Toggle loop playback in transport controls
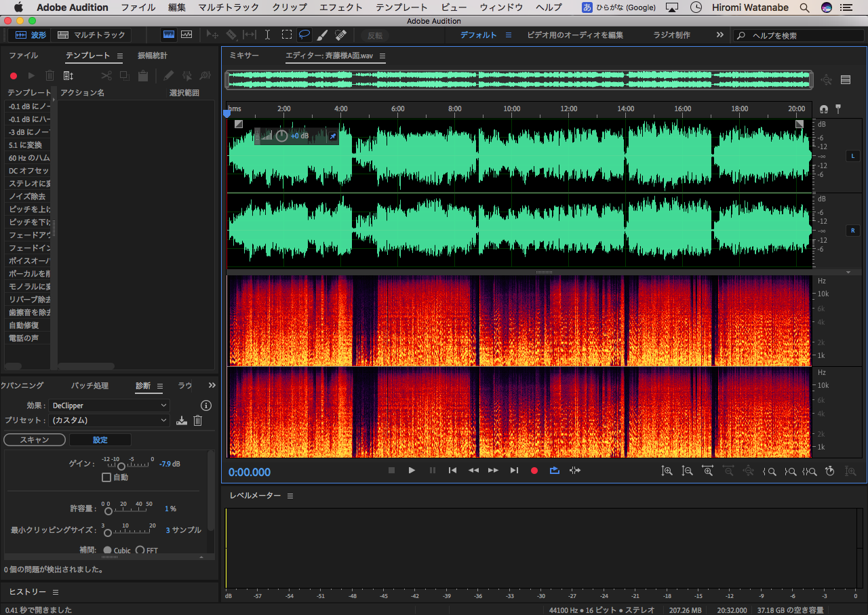Screen dimensions: 868x615 coord(555,471)
